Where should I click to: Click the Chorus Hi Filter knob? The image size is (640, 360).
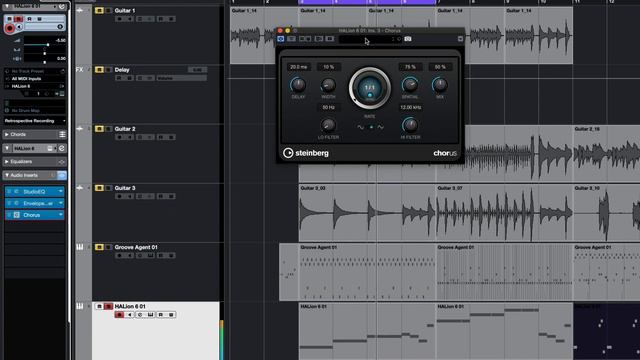[410, 125]
